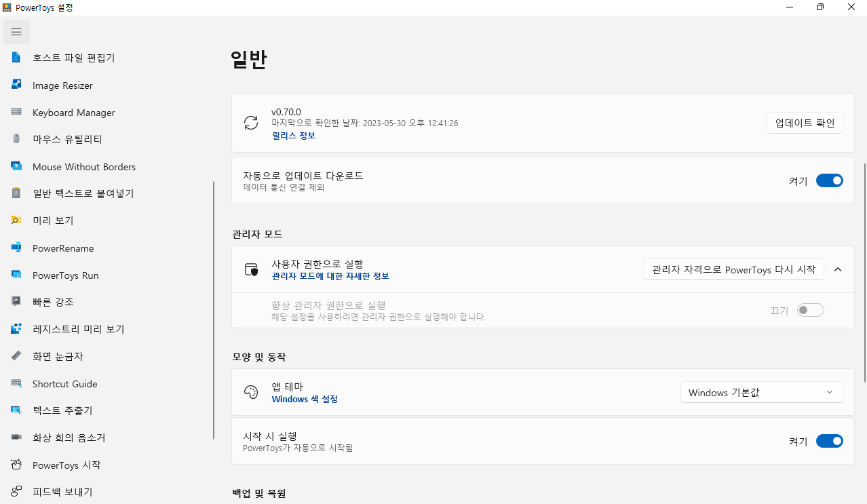Viewport: 867px width, 504px height.
Task: Click the 호스트 파일 편집기 sidebar icon
Action: point(16,58)
